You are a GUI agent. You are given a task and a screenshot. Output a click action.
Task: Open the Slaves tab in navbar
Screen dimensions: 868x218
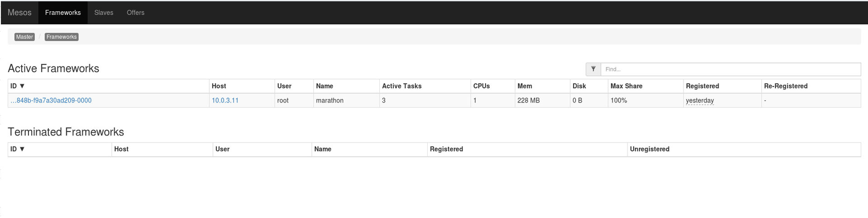pyautogui.click(x=104, y=13)
